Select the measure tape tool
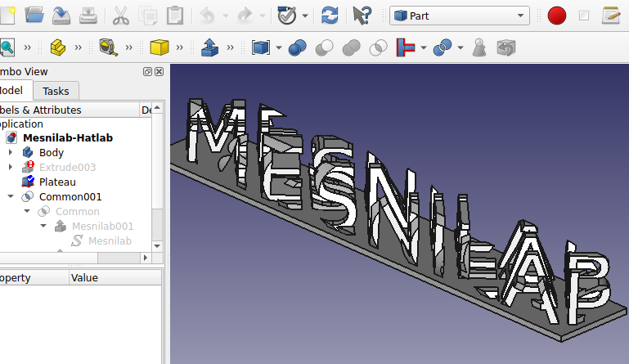The width and height of the screenshot is (629, 364). pyautogui.click(x=108, y=47)
